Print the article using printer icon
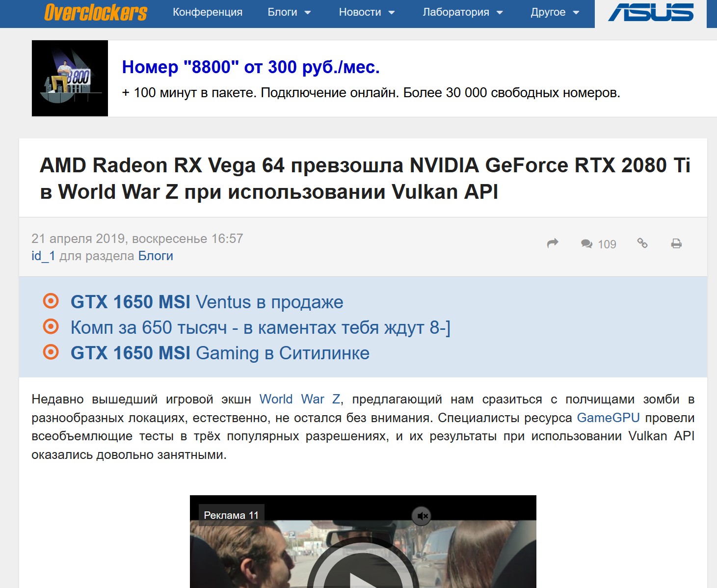The height and width of the screenshot is (588, 717). 676,243
